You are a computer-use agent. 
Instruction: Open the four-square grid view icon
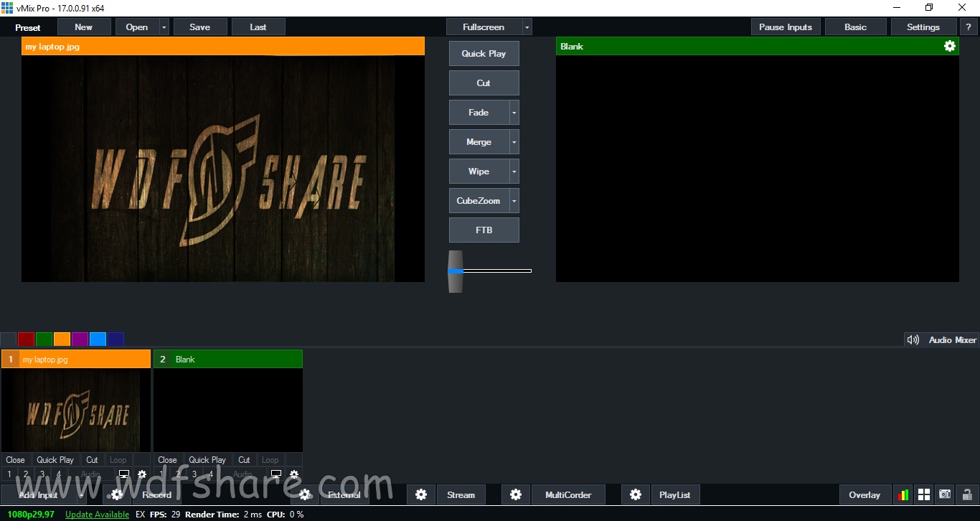point(924,494)
